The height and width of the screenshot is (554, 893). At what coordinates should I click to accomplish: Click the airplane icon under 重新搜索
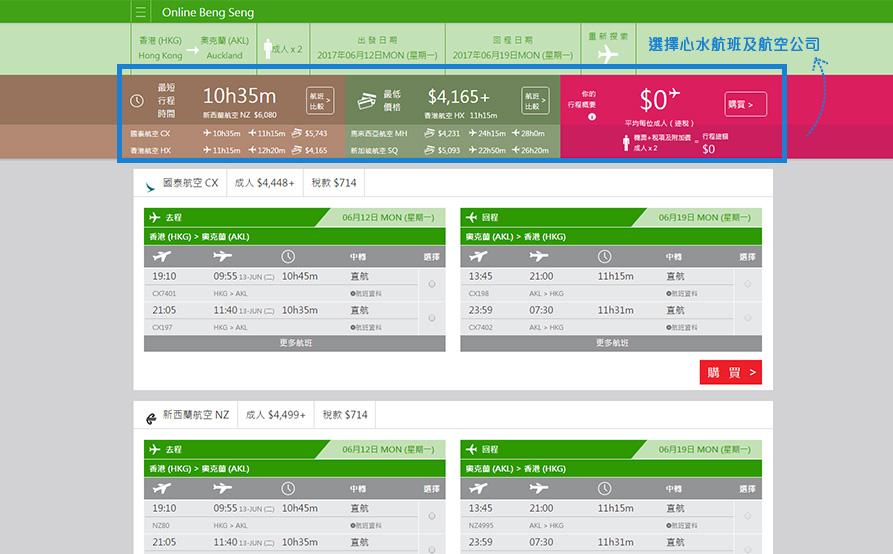click(x=608, y=54)
